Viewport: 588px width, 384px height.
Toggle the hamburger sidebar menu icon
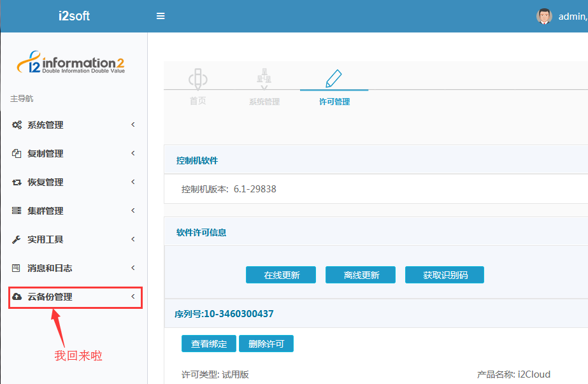[161, 16]
